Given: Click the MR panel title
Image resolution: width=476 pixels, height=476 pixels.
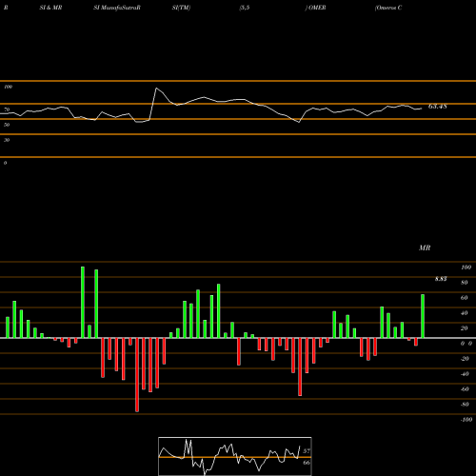Looking at the screenshot, I should click(x=425, y=248).
